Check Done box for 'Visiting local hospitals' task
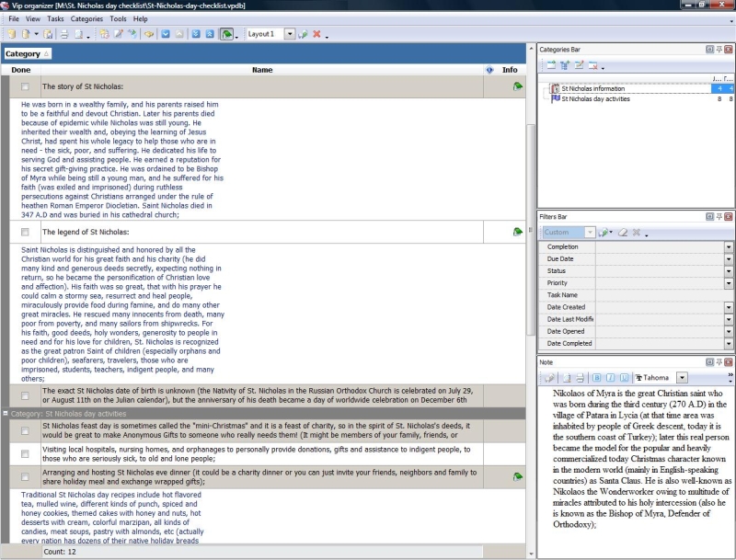736x560 pixels. [25, 454]
